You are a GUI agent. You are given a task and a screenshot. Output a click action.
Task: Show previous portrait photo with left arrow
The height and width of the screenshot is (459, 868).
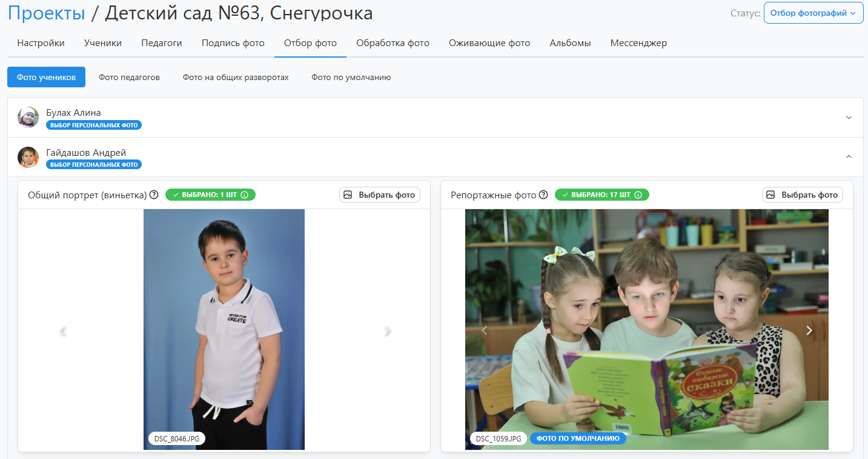tap(62, 331)
